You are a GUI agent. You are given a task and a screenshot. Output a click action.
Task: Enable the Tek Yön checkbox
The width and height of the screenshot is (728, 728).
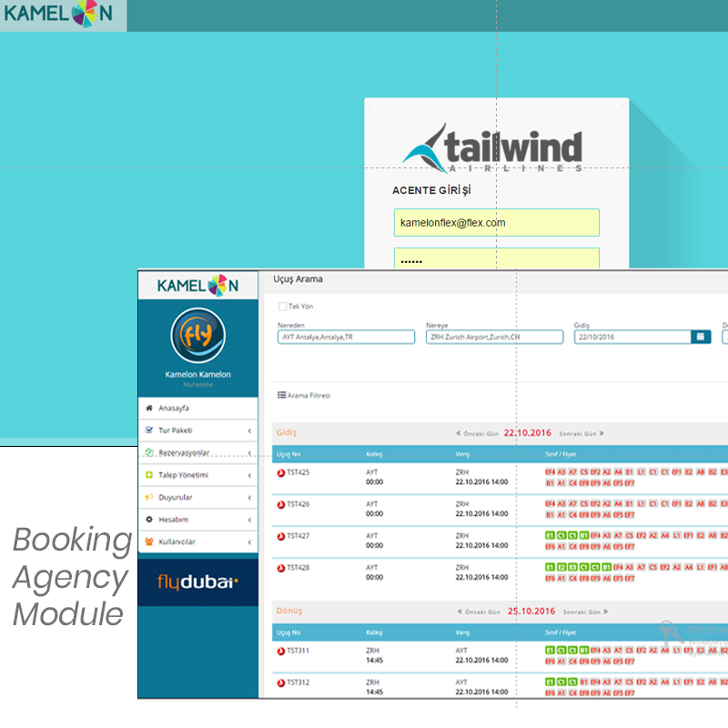click(282, 307)
